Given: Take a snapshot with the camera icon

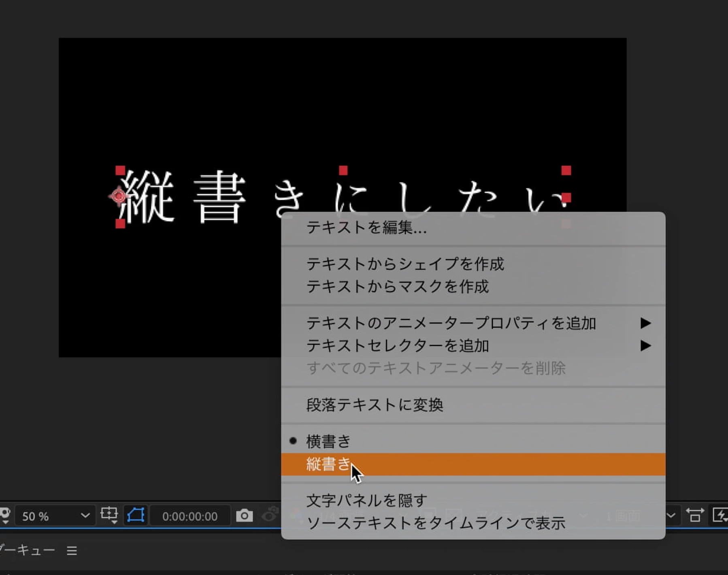Looking at the screenshot, I should point(244,515).
